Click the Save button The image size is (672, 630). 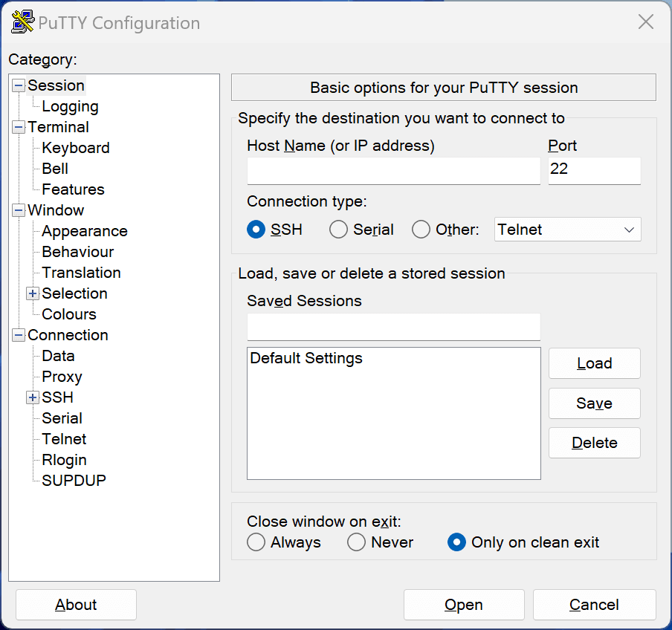594,403
